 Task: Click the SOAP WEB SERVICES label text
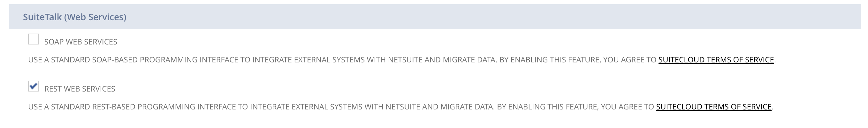pos(81,42)
